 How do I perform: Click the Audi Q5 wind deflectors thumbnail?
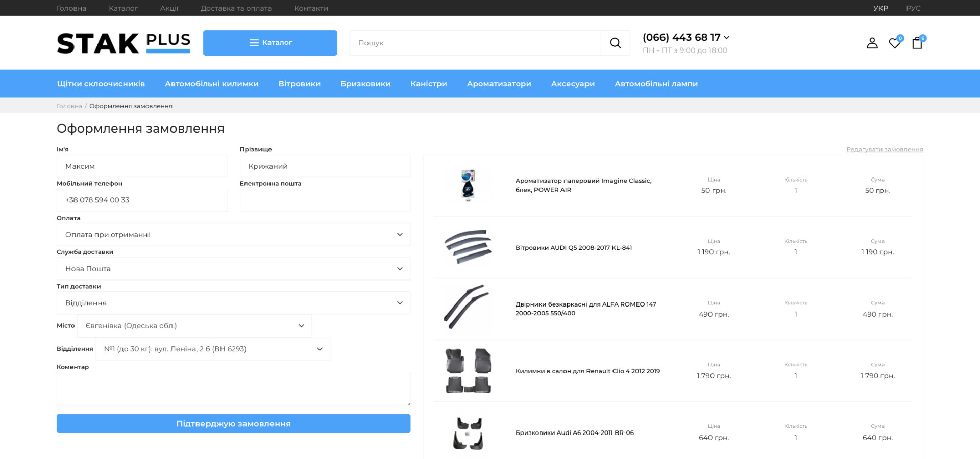pos(468,247)
